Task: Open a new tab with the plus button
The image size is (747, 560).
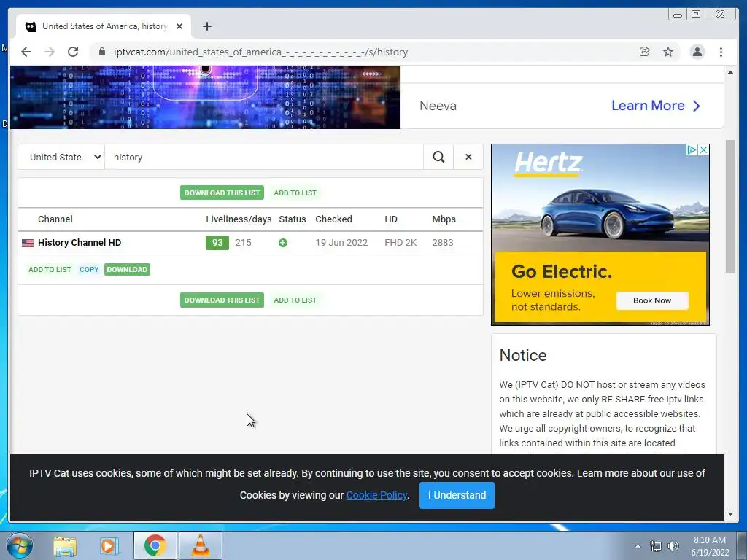Action: [206, 26]
